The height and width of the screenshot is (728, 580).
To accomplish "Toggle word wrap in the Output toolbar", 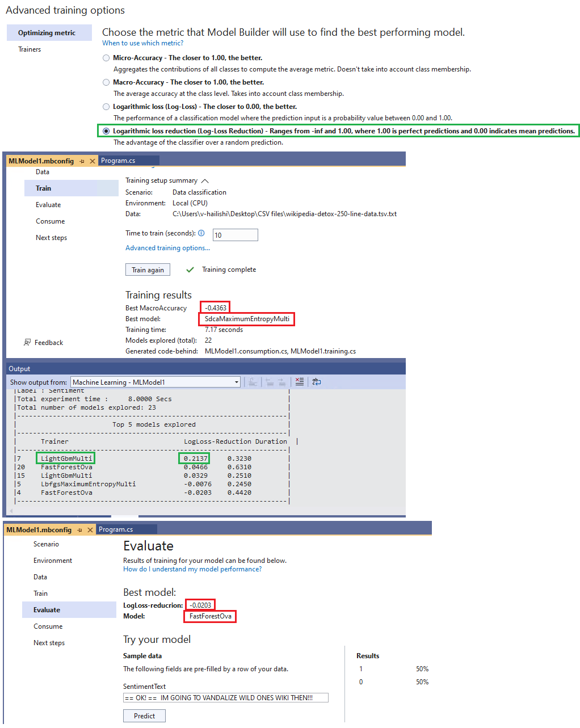I will 316,382.
